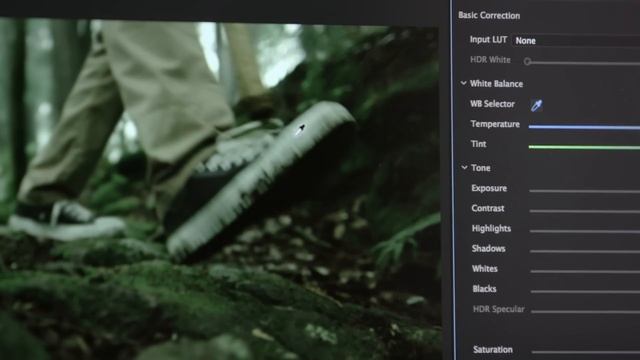This screenshot has width=640, height=360.
Task: Click the Whites label
Action: click(485, 269)
